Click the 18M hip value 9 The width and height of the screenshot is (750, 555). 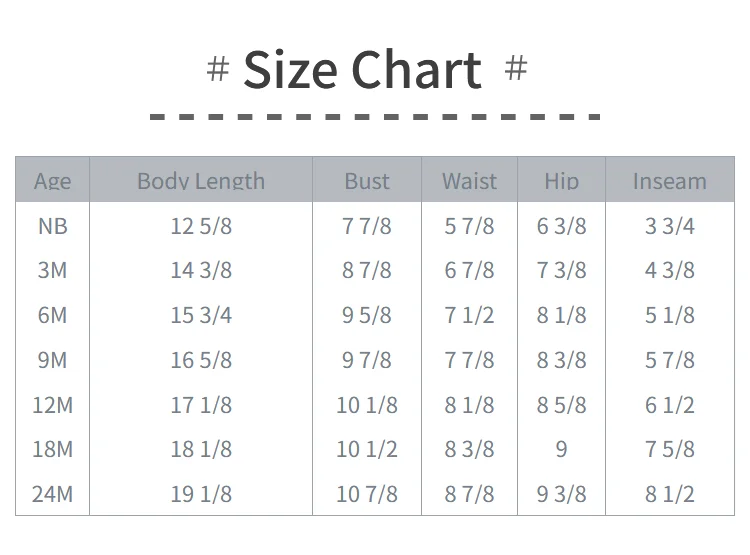pyautogui.click(x=561, y=449)
